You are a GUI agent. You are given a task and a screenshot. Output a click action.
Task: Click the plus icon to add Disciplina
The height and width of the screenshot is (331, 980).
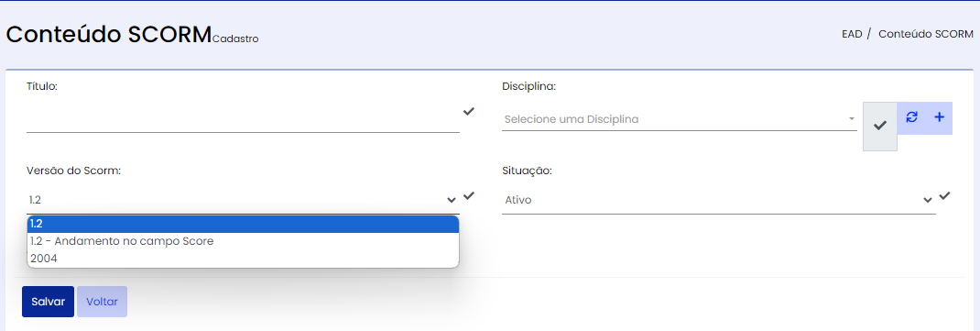pyautogui.click(x=939, y=117)
